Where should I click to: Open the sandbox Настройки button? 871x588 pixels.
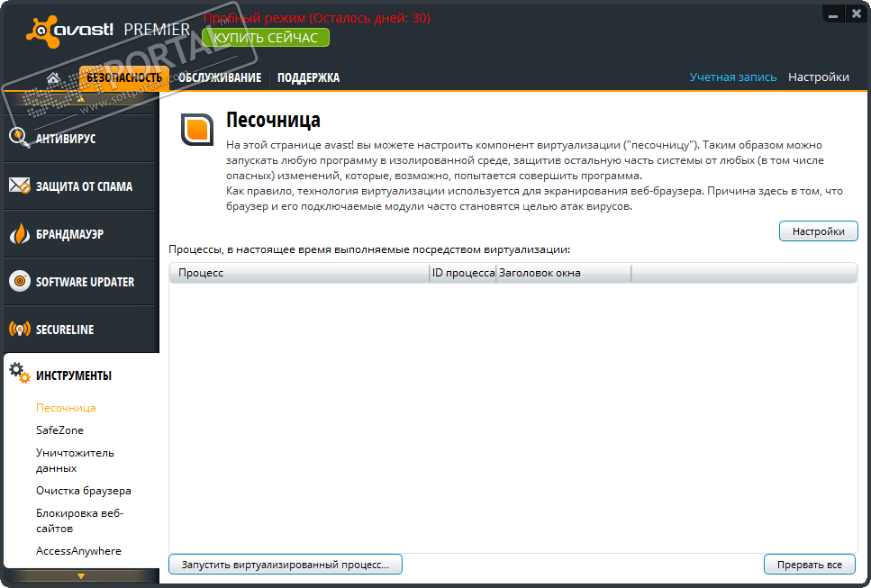(x=818, y=231)
